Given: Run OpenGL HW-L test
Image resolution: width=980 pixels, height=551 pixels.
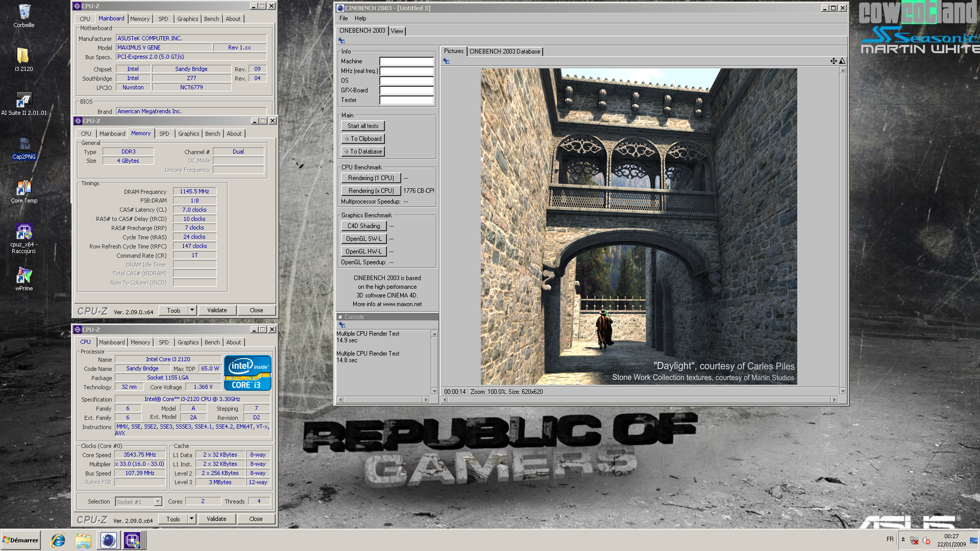Looking at the screenshot, I should 364,252.
